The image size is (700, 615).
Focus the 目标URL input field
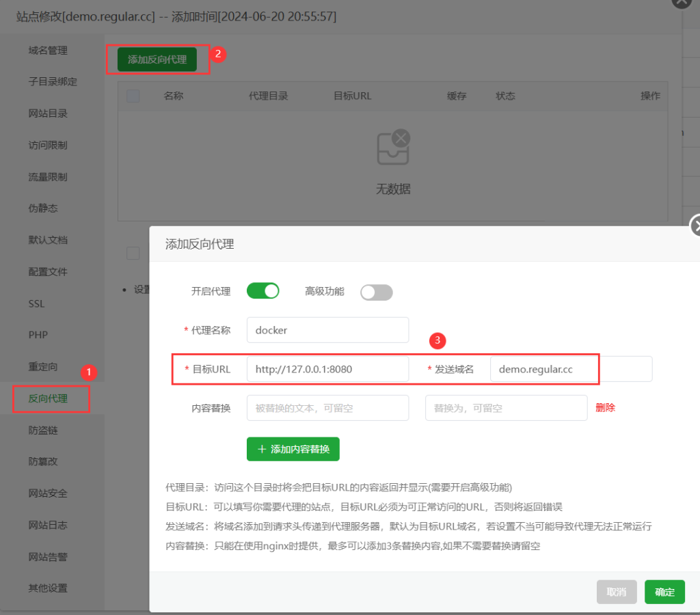pos(327,369)
